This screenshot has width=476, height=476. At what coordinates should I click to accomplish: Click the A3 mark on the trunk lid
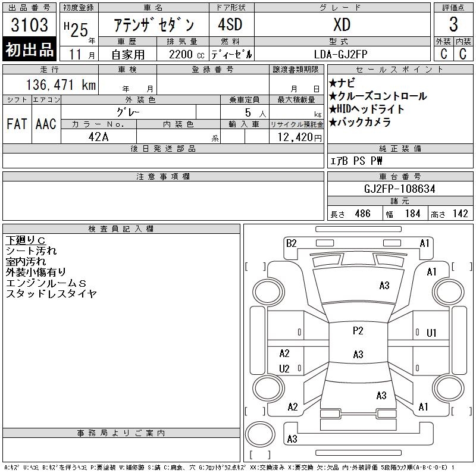click(x=381, y=395)
